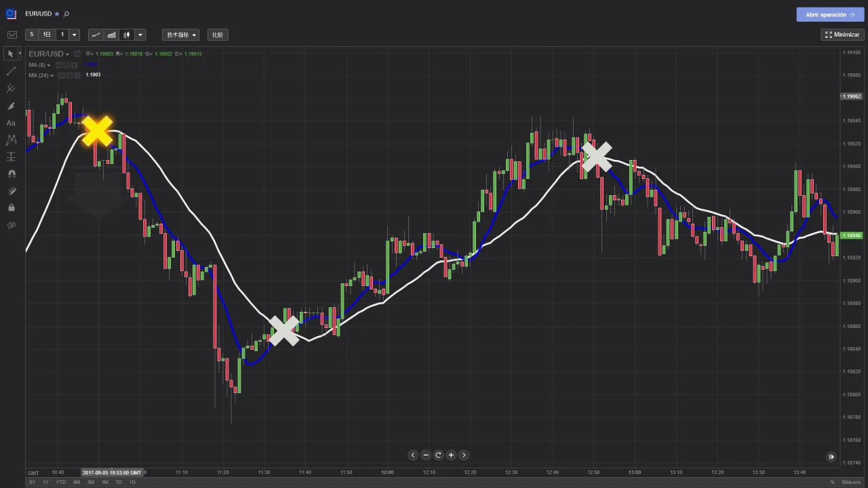Image resolution: width=868 pixels, height=488 pixels.
Task: Click the Abrir operación button
Action: (830, 14)
